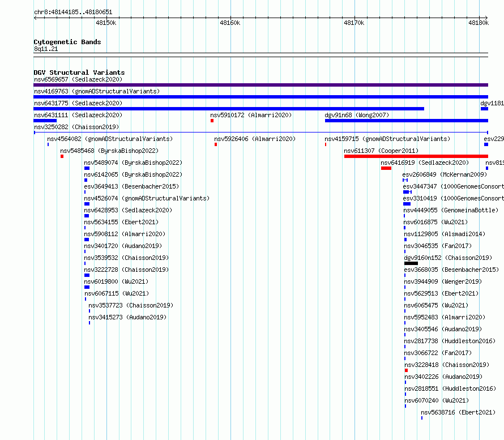Open esv3668035 (Besenbacher2015) label
The width and height of the screenshot is (504, 440).
[451, 270]
